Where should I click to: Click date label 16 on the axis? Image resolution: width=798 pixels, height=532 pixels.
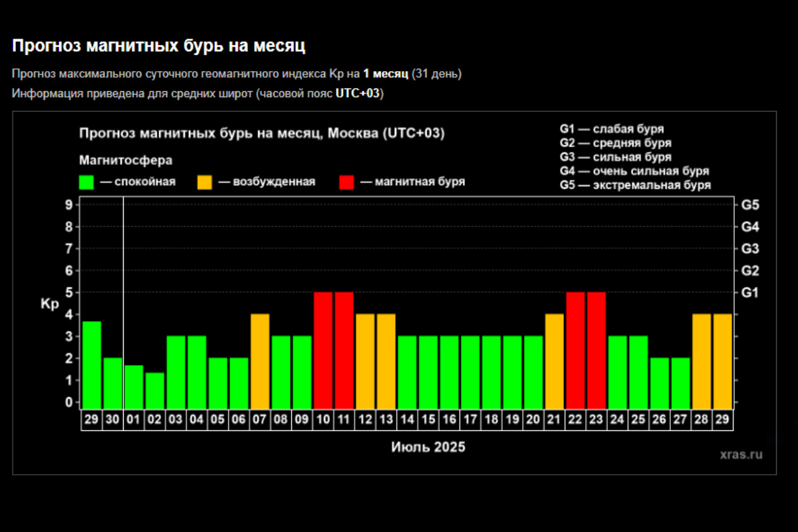pos(450,420)
